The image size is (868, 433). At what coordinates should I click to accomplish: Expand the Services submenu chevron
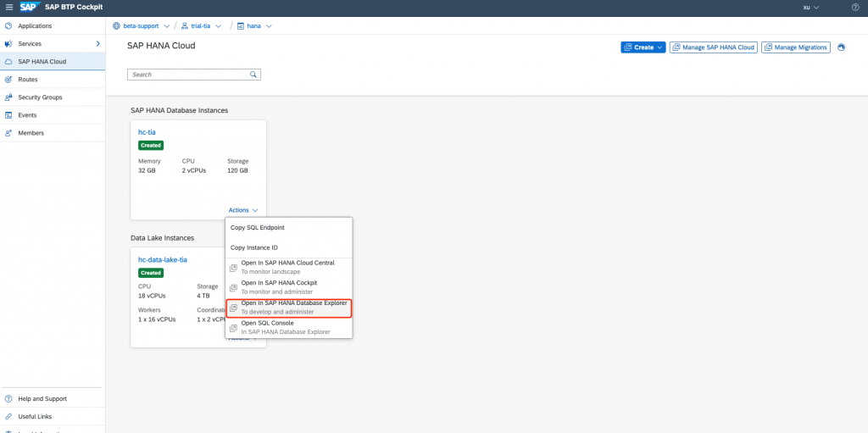point(98,44)
